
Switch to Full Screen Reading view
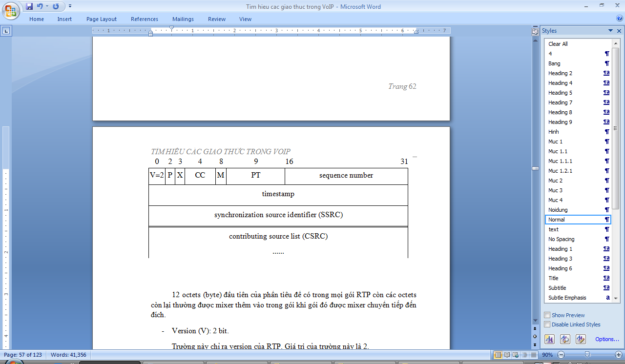coord(507,355)
